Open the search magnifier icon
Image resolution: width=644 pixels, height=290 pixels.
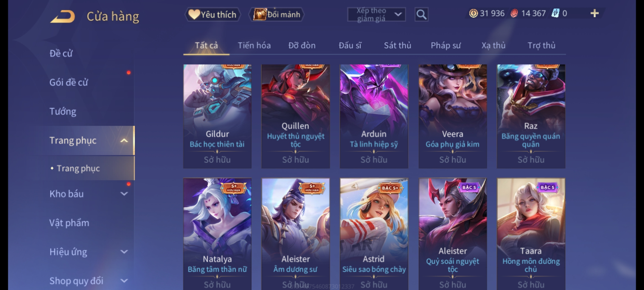[x=421, y=15]
